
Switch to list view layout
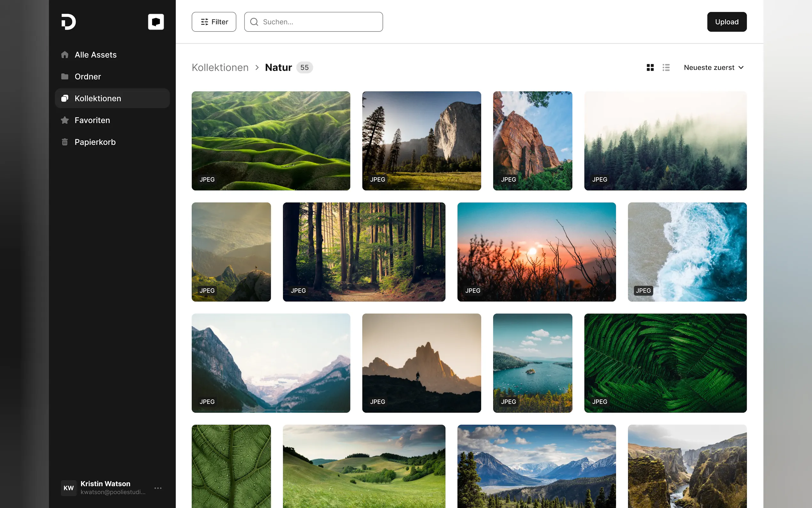(x=666, y=67)
